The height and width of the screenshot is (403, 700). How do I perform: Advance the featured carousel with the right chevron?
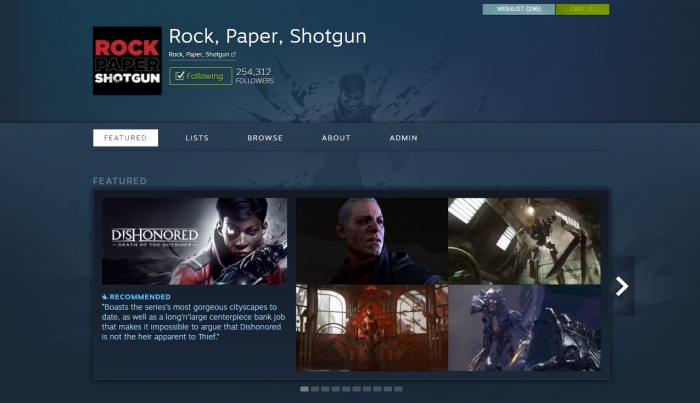(x=622, y=286)
